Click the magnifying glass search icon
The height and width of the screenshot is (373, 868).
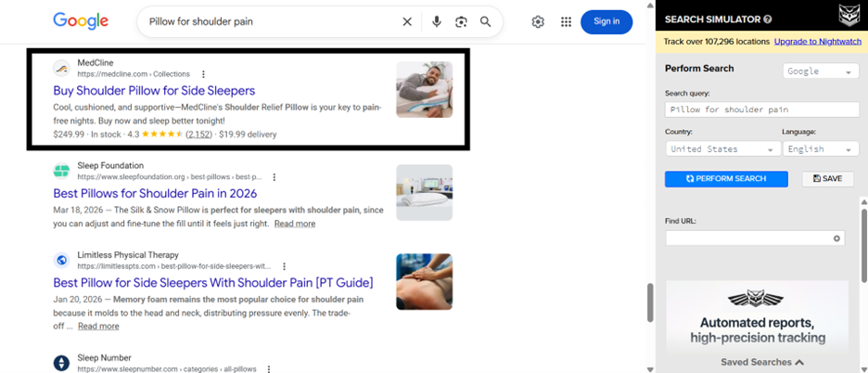(485, 21)
